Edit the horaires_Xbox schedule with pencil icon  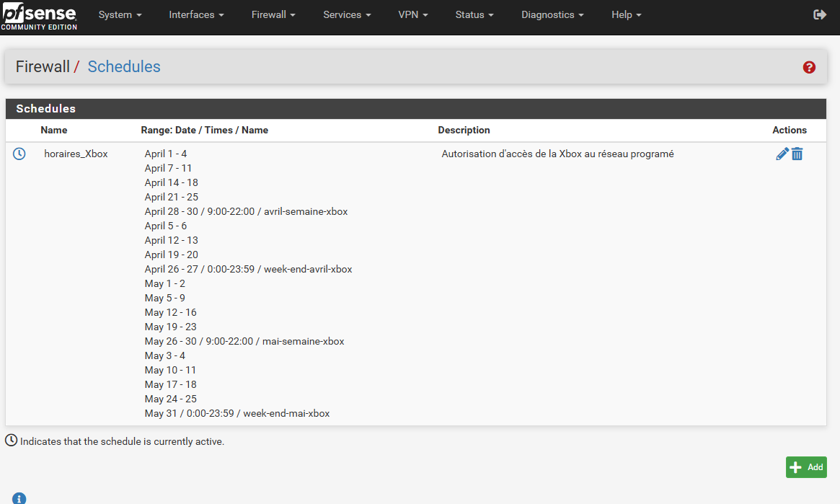click(x=782, y=154)
